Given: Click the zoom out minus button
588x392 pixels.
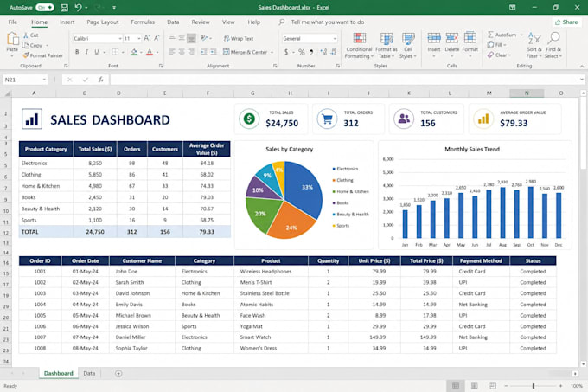Looking at the screenshot, I should 506,386.
